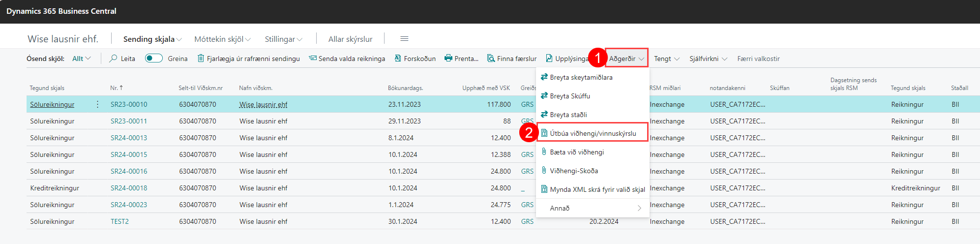Open the hamburger menu icon beside Allar skýrslur
980x244 pixels.
pyautogui.click(x=404, y=39)
